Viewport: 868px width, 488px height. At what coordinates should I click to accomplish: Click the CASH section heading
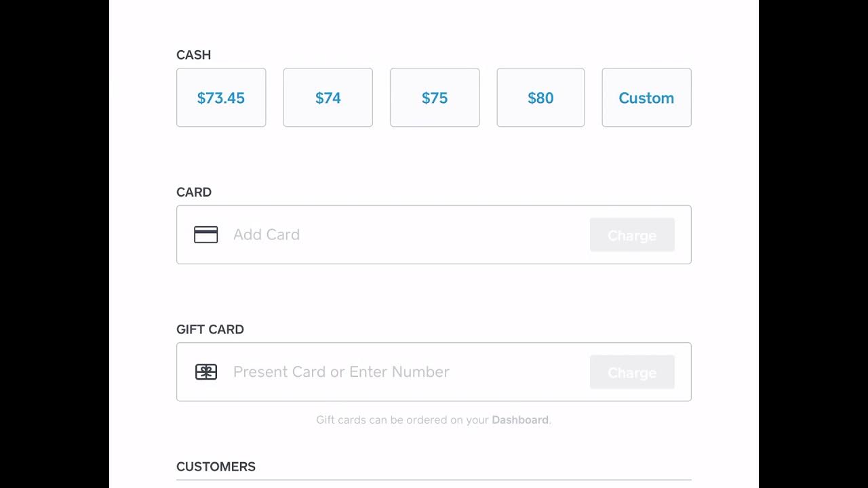point(193,55)
